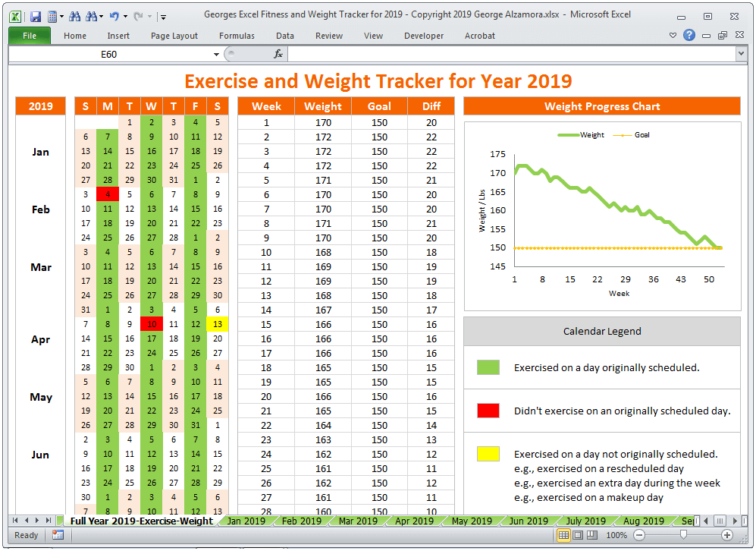Screen dimensions: 756x551
Task: Click the Undo arrow icon
Action: pos(114,16)
